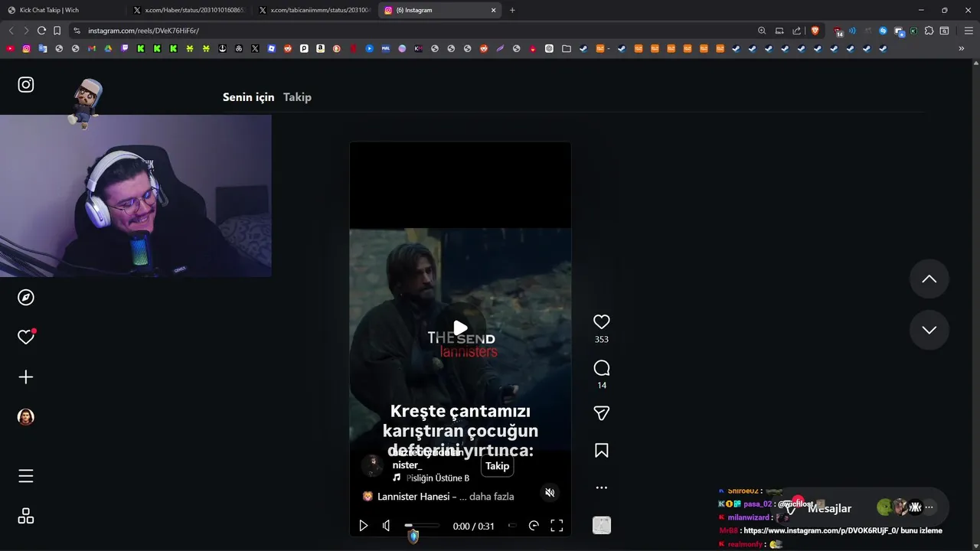Screen dimensions: 980x551
Task: Share the reel with paper plane icon
Action: [x=602, y=413]
